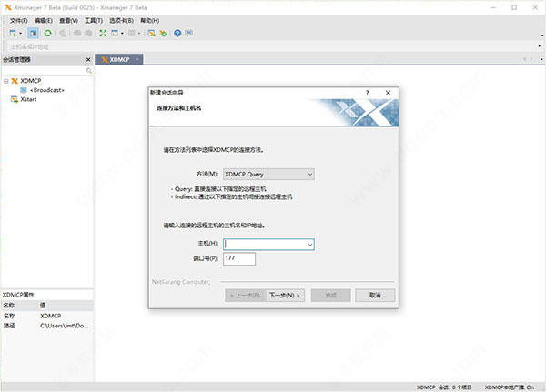The height and width of the screenshot is (392, 546).
Task: Click the feedback speech bubble icon
Action: [188, 33]
